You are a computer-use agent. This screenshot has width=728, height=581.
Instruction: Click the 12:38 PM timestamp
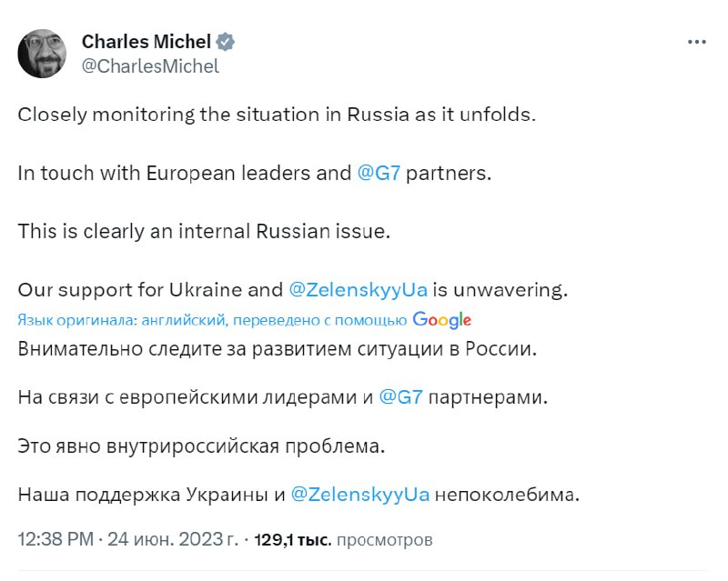pos(53,540)
